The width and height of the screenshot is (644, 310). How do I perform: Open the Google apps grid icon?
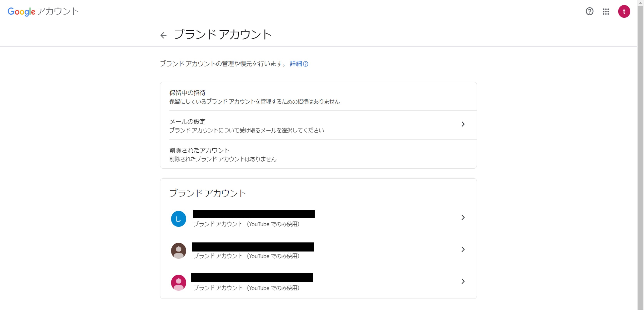(606, 12)
